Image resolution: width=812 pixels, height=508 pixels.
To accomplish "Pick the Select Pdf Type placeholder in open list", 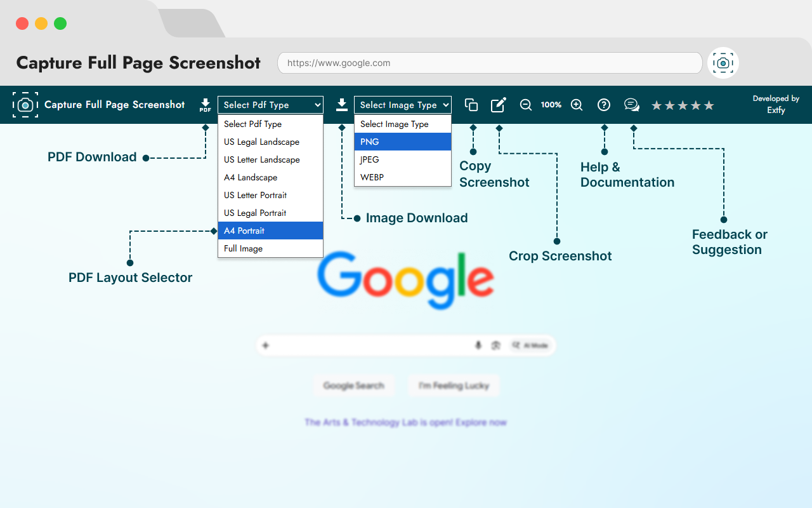I will 270,124.
